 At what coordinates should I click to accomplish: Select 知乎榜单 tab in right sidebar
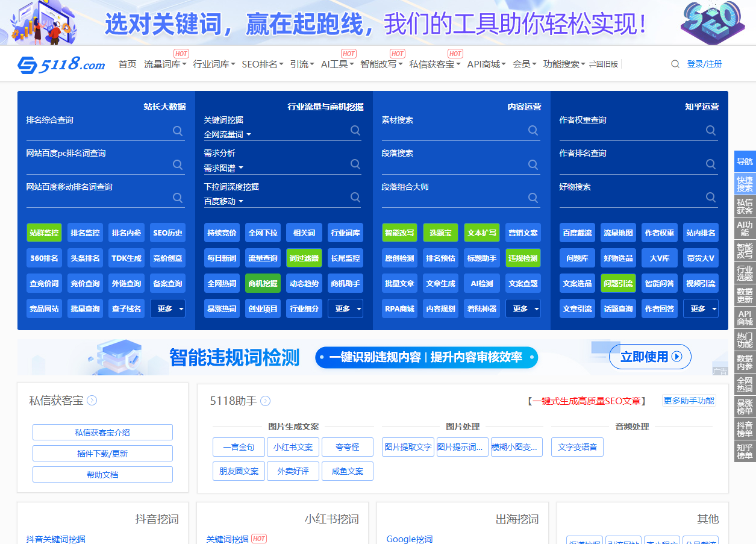point(745,451)
